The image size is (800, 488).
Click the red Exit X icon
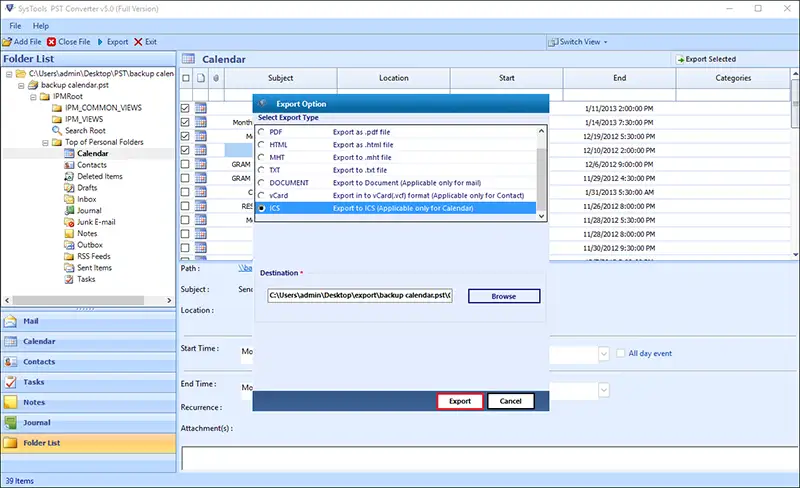coord(138,42)
